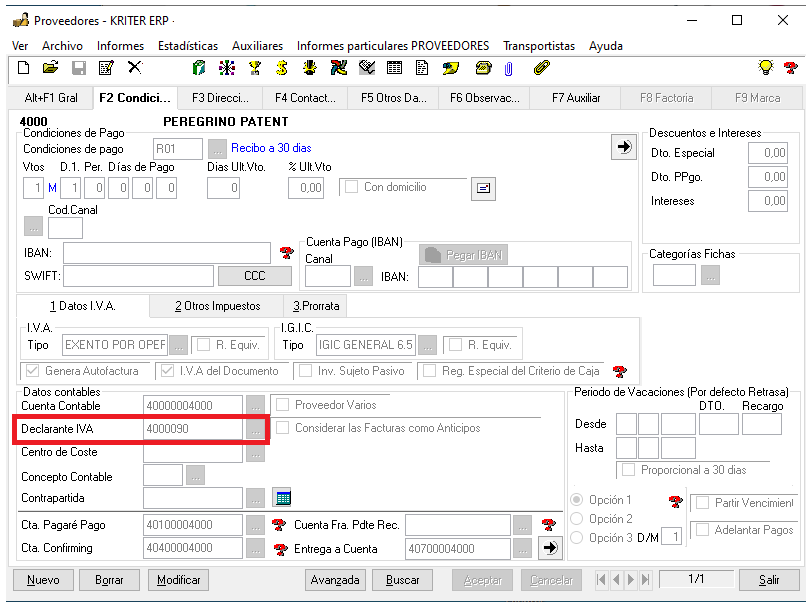The image size is (811, 605).
Task: Click the floppy disk save icon
Action: (79, 68)
